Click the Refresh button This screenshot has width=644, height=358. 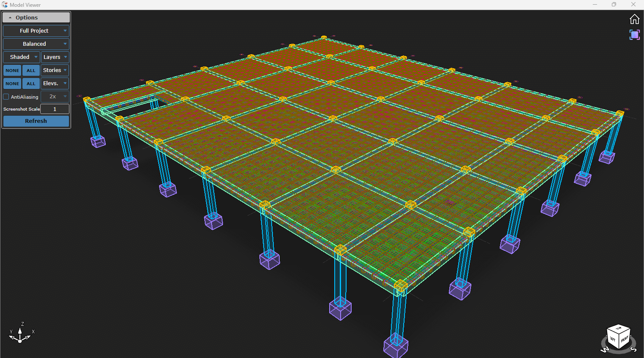36,121
